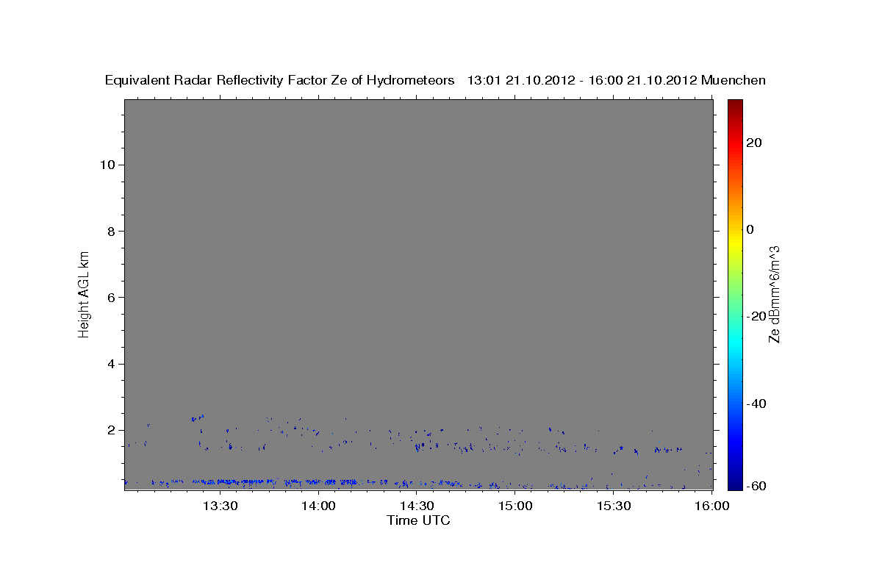Click the colorbar value -20
The image size is (882, 588).
click(x=756, y=316)
